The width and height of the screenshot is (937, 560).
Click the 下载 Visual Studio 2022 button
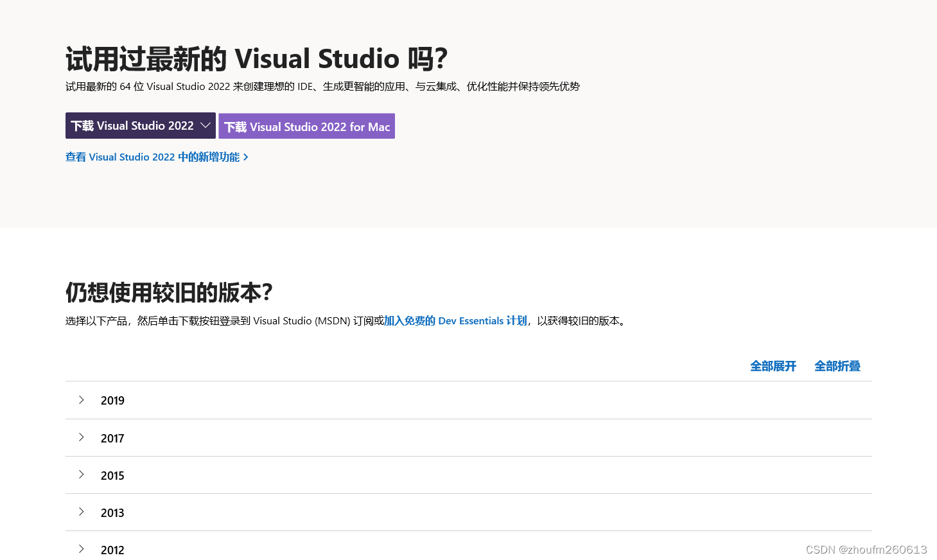140,126
